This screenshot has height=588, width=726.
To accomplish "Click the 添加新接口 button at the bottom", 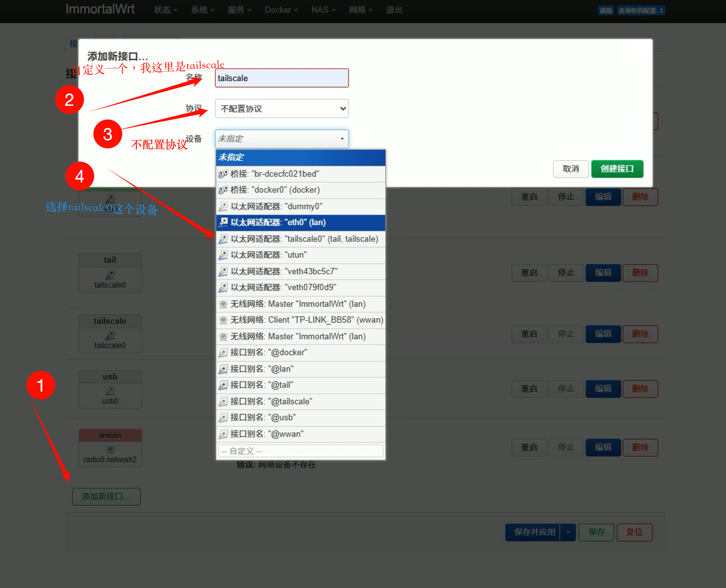I will [106, 496].
